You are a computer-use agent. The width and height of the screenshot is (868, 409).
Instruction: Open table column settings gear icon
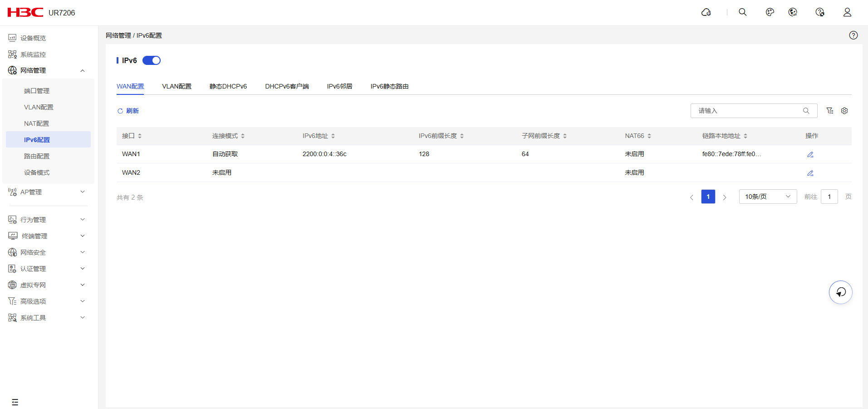tap(844, 111)
